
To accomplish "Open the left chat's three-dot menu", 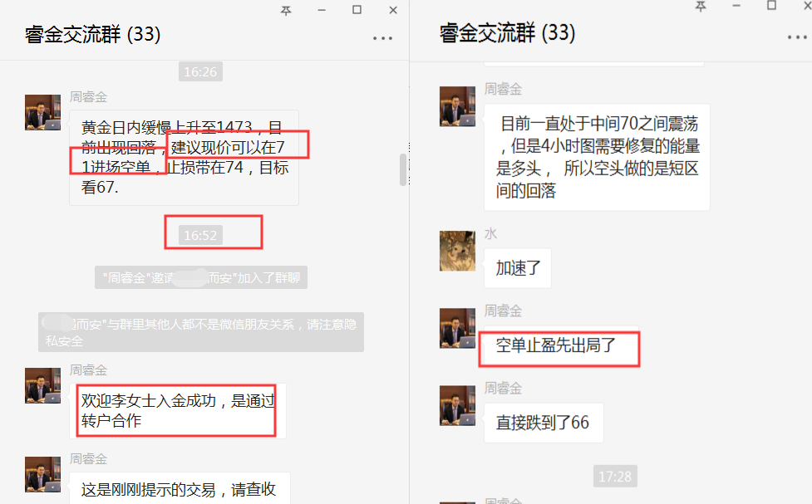I will point(382,38).
